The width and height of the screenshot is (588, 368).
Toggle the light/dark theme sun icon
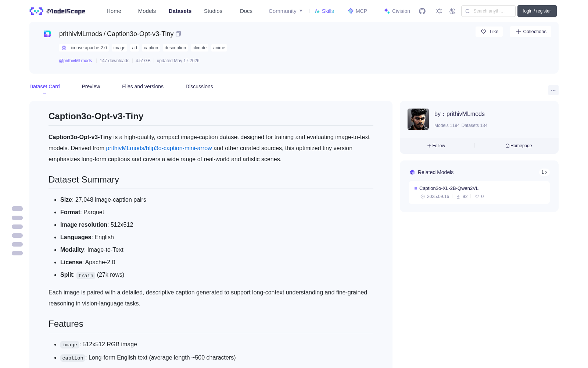(439, 11)
